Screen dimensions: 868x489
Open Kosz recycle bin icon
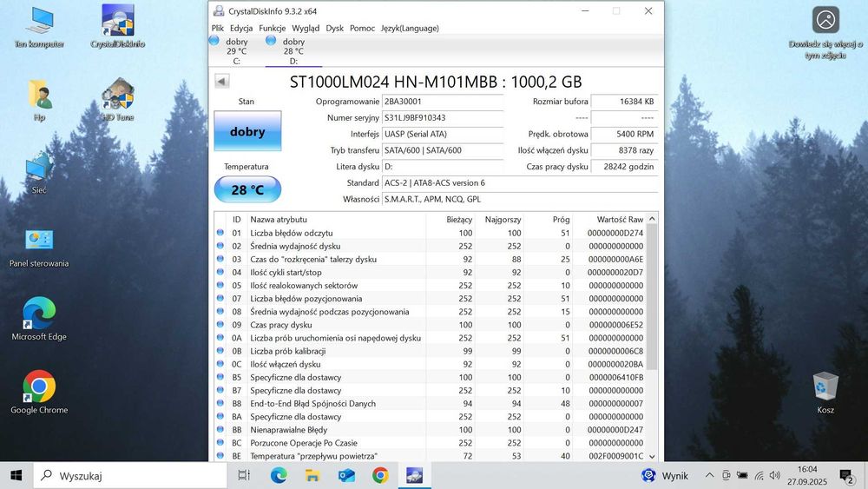(825, 393)
